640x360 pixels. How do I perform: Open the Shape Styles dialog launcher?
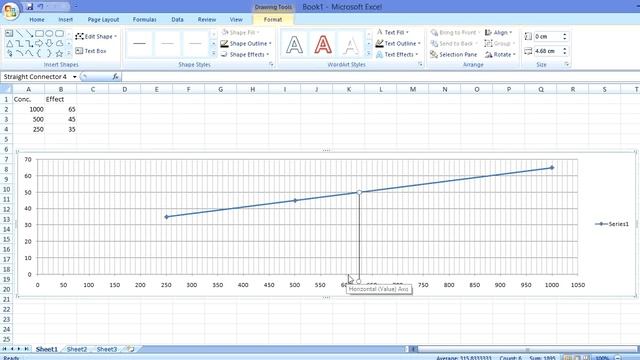[271, 64]
